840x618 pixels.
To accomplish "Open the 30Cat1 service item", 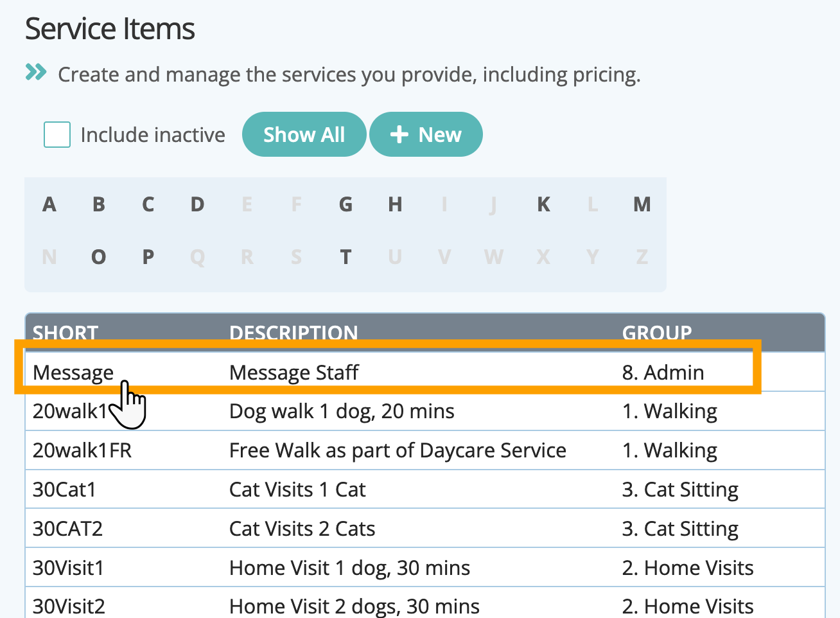I will (64, 490).
